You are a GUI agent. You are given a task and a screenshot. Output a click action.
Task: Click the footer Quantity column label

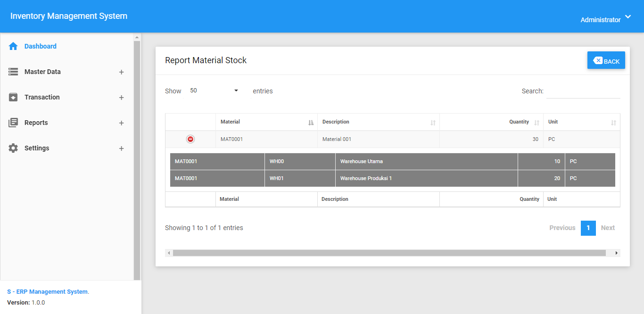tap(529, 199)
